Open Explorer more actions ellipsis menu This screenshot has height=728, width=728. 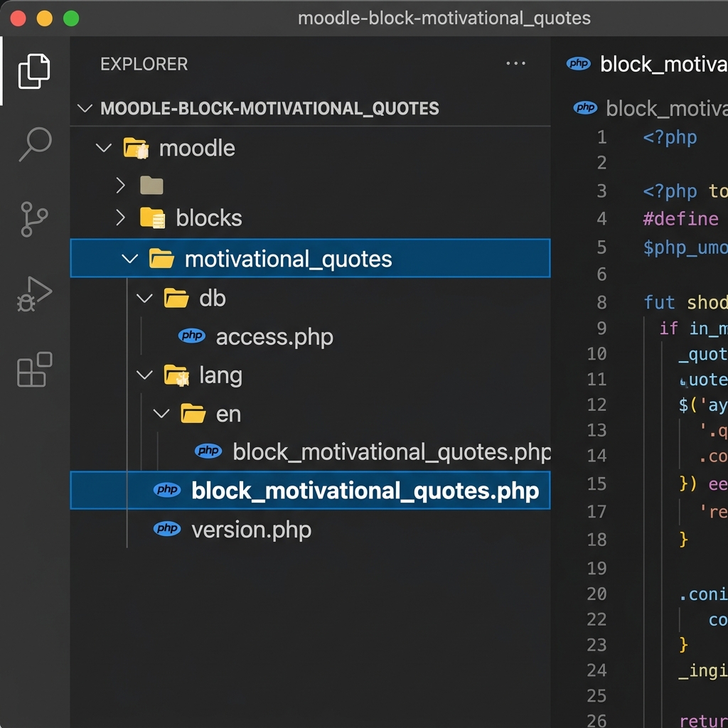(x=516, y=63)
